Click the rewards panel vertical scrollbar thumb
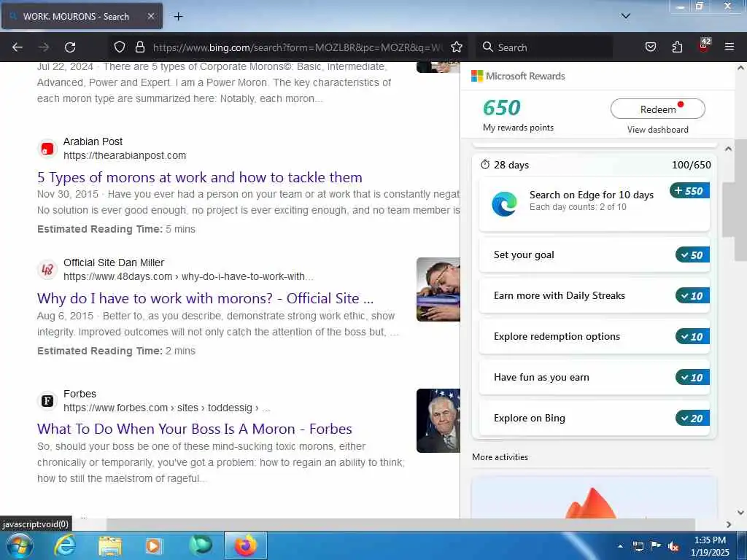747x560 pixels. coord(728,209)
